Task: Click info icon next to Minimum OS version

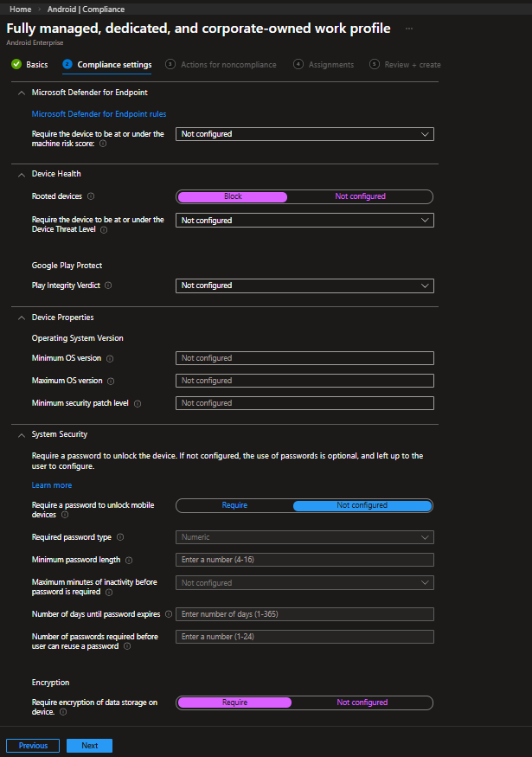Action: tap(110, 358)
